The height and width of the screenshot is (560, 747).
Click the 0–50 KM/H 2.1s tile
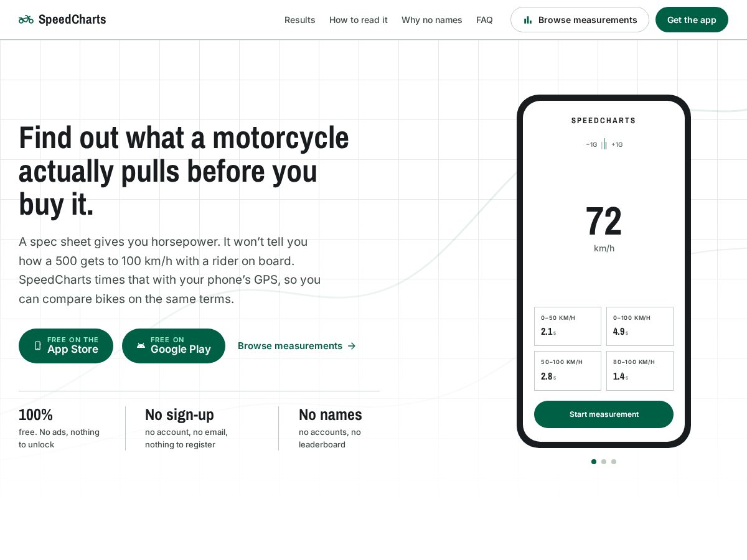568,326
